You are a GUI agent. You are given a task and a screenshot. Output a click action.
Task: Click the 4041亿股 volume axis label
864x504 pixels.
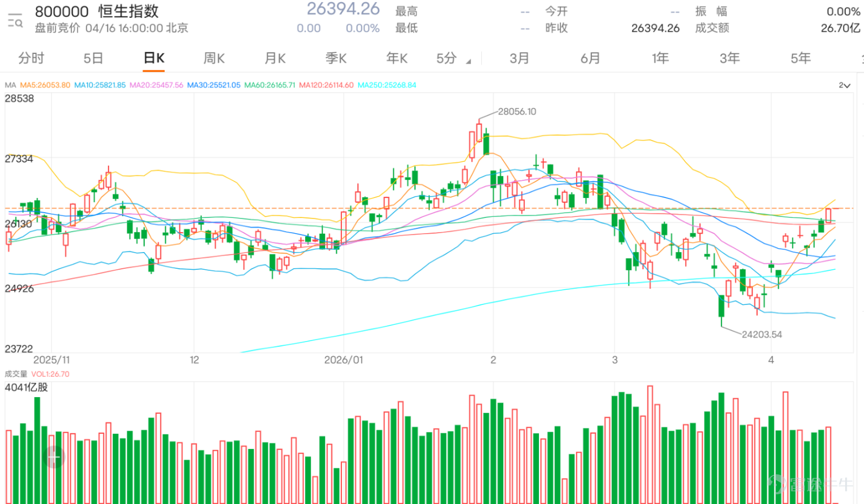[x=26, y=387]
